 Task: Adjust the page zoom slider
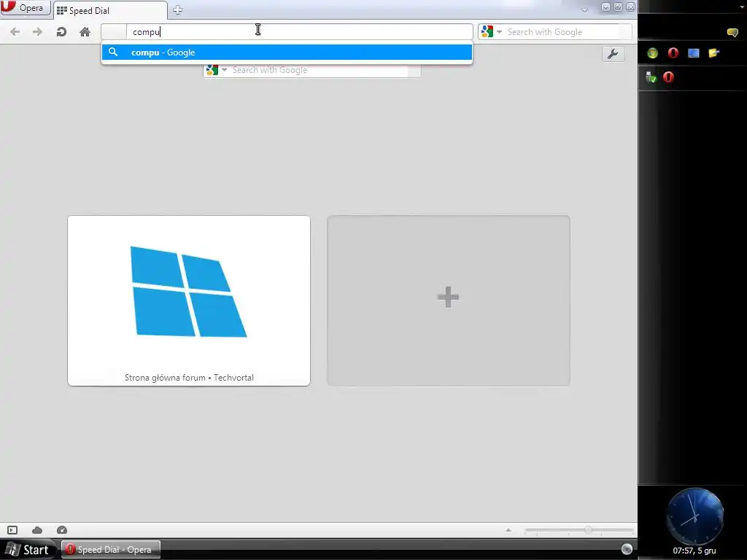(578, 530)
